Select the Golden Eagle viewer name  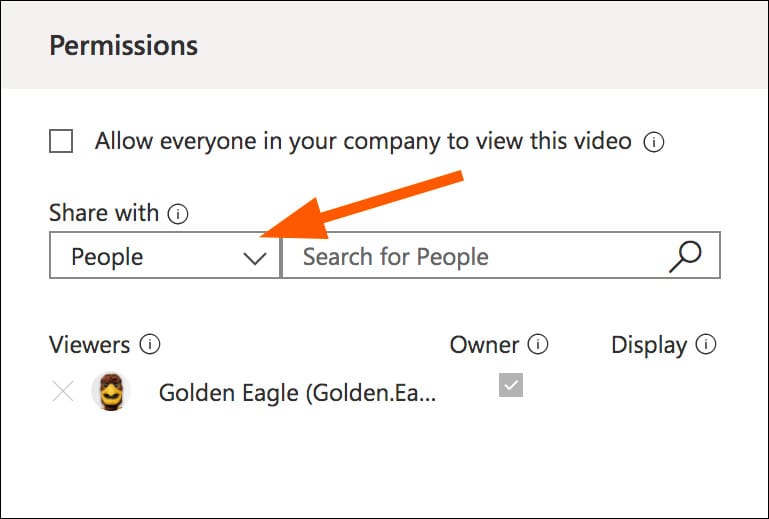coord(297,393)
